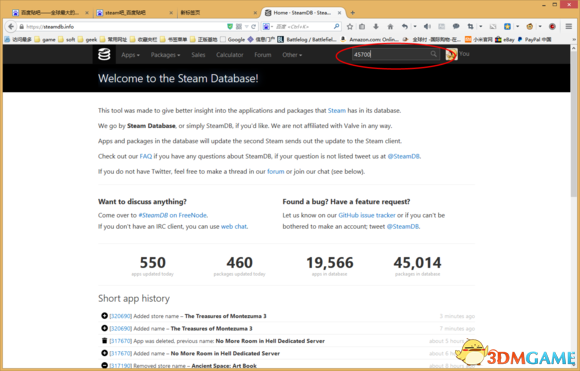
Task: Open the Amazon.com bookmark
Action: 369,39
